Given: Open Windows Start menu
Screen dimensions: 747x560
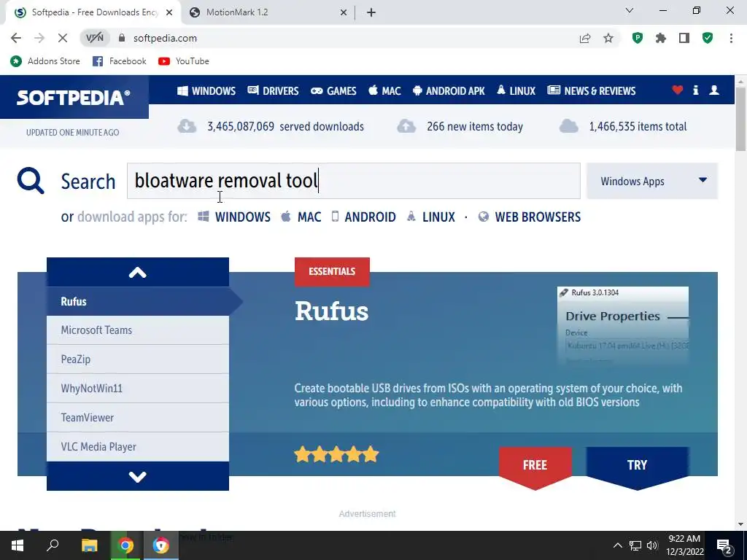Looking at the screenshot, I should [x=18, y=545].
